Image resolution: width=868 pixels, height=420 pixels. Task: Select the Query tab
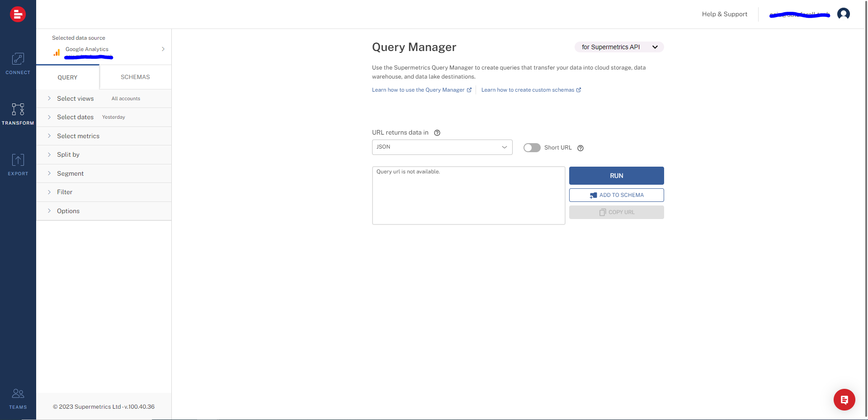tap(67, 77)
